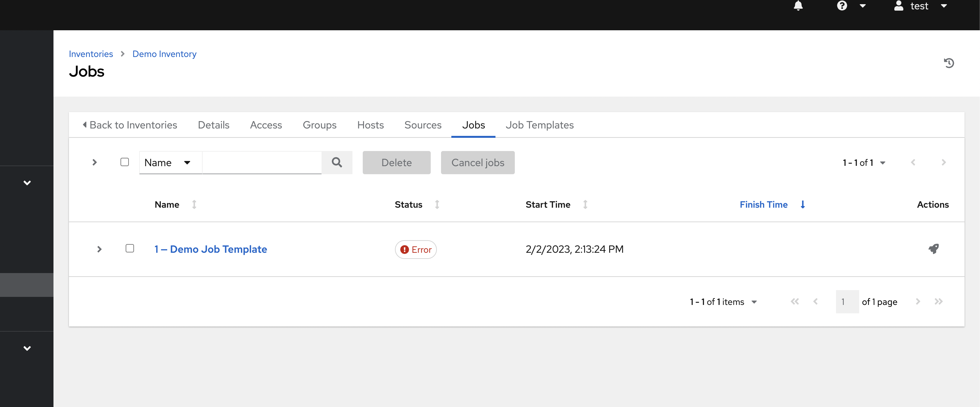Viewport: 980px width, 407px height.
Task: Sort the Start Time column
Action: (585, 205)
